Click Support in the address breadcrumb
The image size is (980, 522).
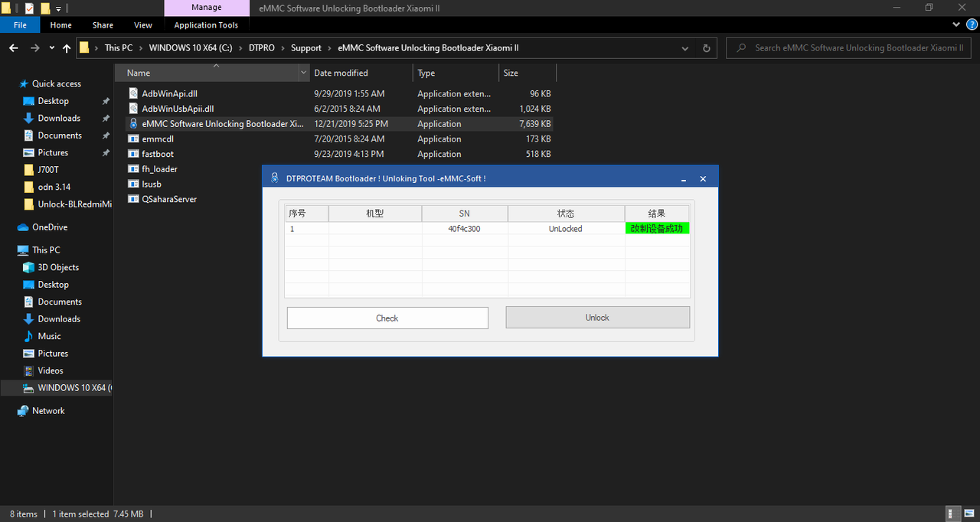pyautogui.click(x=306, y=47)
